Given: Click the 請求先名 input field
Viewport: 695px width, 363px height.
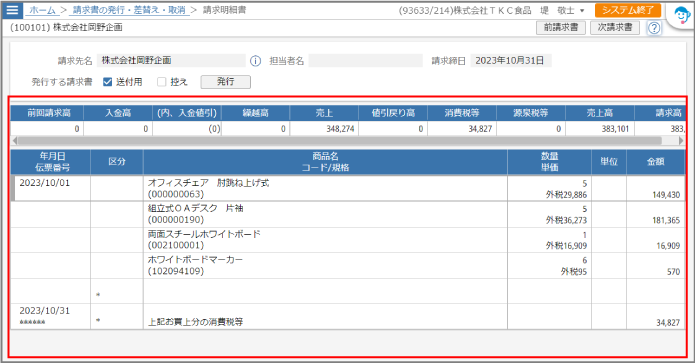Looking at the screenshot, I should (x=171, y=61).
